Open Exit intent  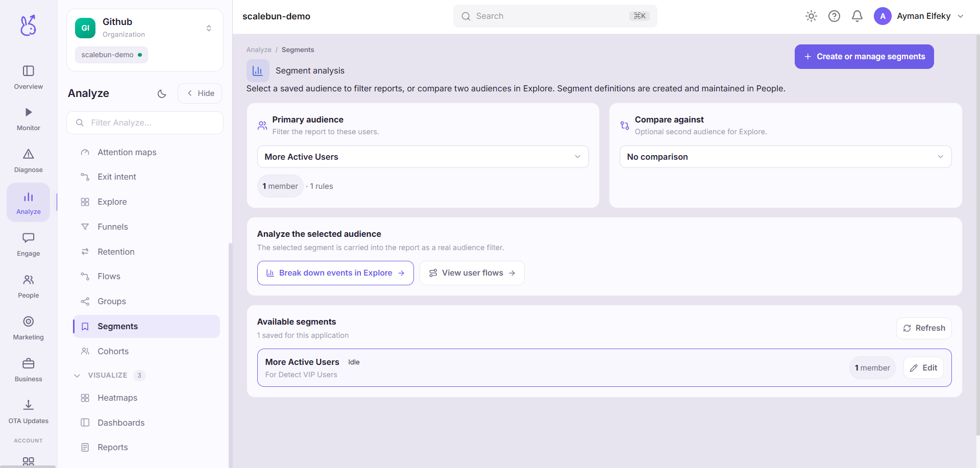(x=146, y=177)
